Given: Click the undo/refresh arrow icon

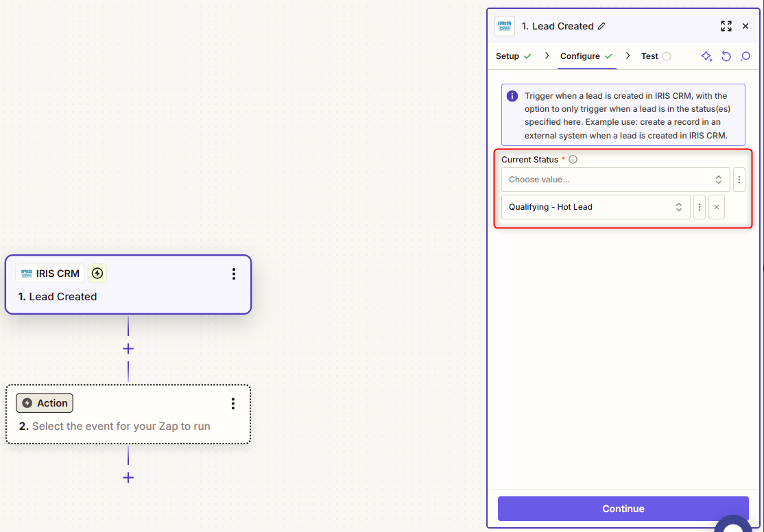Looking at the screenshot, I should pos(726,56).
